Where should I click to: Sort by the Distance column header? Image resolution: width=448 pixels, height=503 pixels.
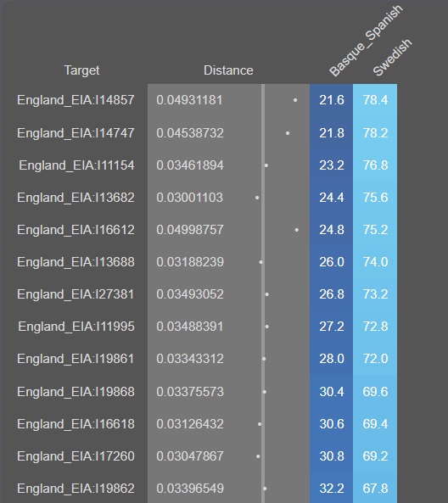[228, 70]
